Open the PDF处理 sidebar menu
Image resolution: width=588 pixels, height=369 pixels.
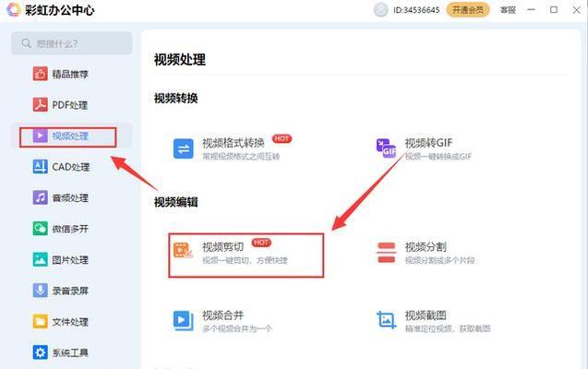coord(71,105)
